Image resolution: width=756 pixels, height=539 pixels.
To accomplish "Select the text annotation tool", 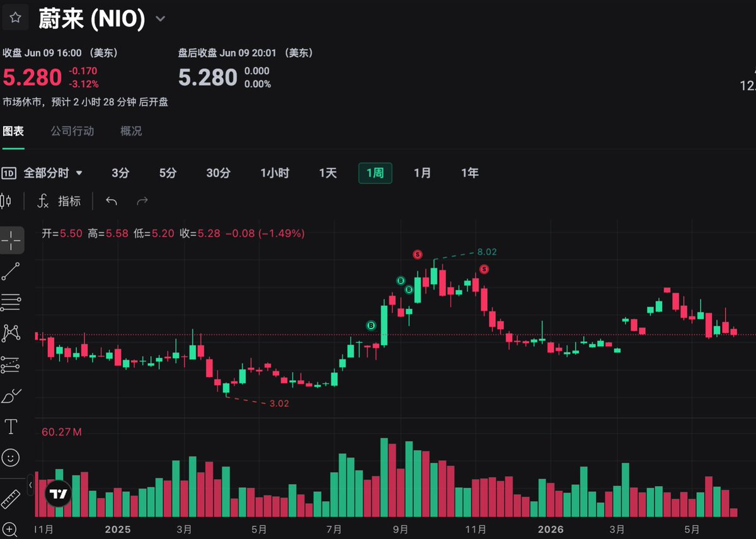I will 11,427.
